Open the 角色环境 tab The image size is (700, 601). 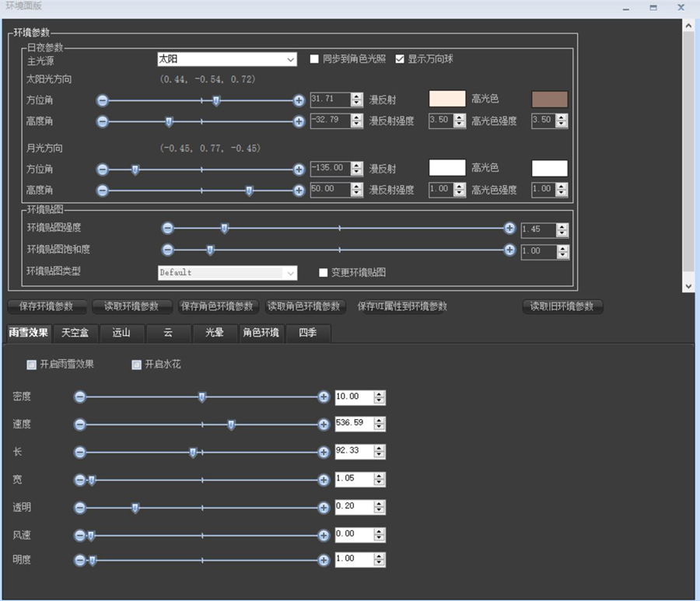click(261, 333)
